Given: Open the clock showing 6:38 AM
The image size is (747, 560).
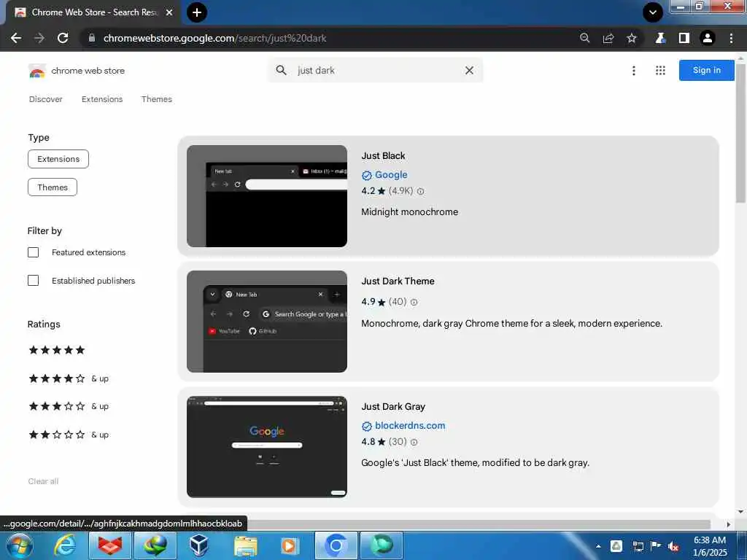Looking at the screenshot, I should (x=710, y=546).
